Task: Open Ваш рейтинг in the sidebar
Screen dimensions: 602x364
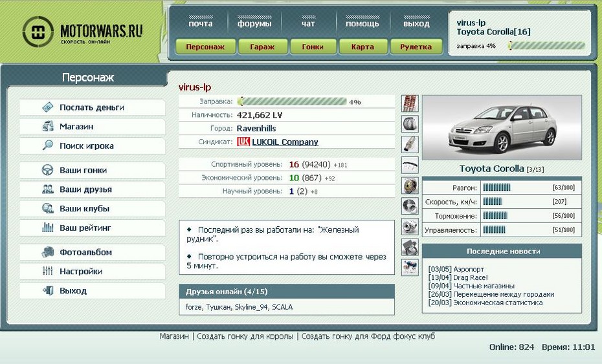Action: coord(93,228)
